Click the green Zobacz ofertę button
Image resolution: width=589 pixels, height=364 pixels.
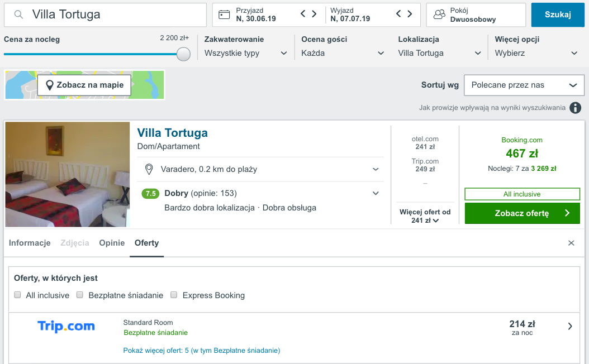point(522,213)
